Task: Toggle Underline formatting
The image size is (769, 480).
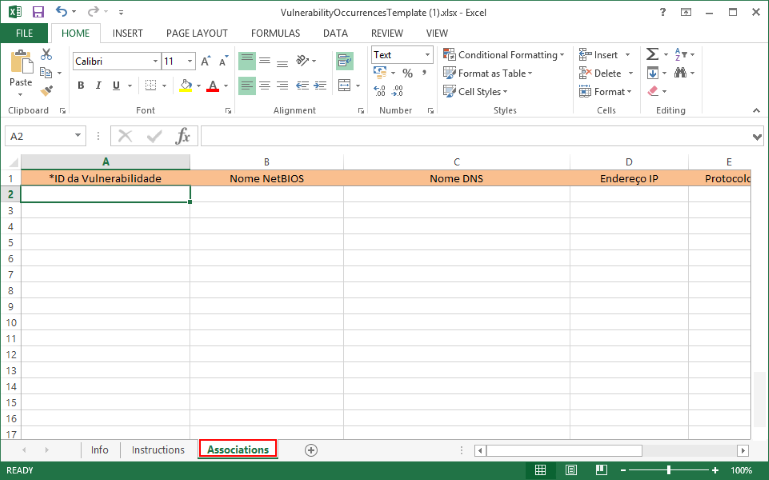Action: click(116, 85)
